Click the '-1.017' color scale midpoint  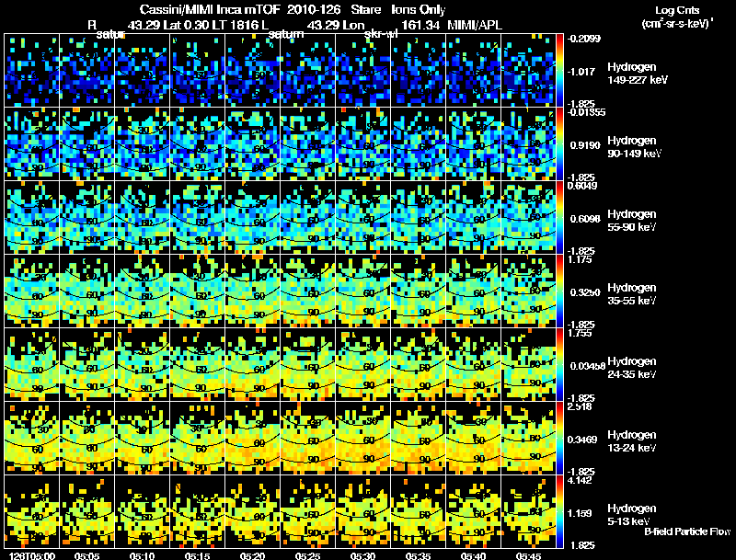(x=581, y=72)
